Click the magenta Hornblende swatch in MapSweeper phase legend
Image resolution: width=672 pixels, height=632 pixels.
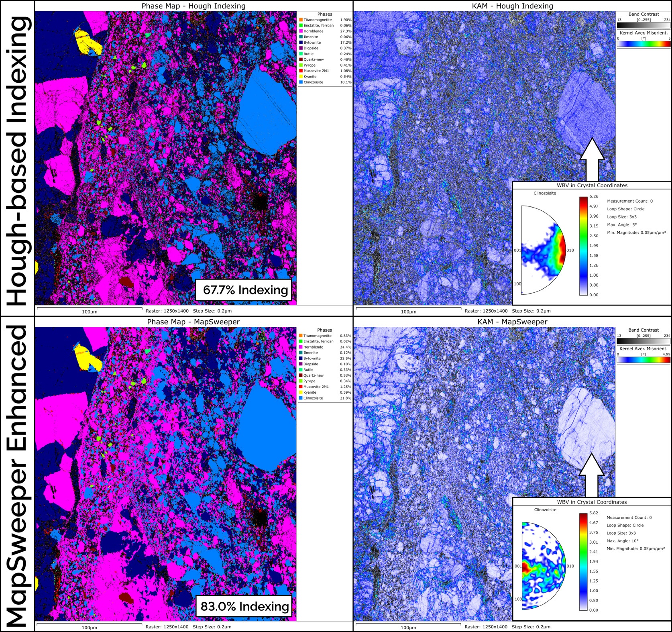pyautogui.click(x=301, y=347)
